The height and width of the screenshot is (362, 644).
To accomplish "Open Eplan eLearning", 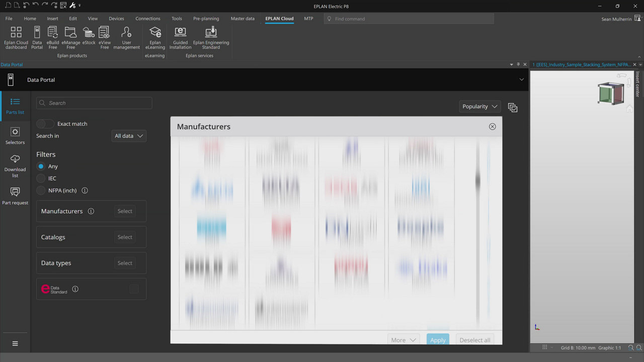I will [155, 38].
